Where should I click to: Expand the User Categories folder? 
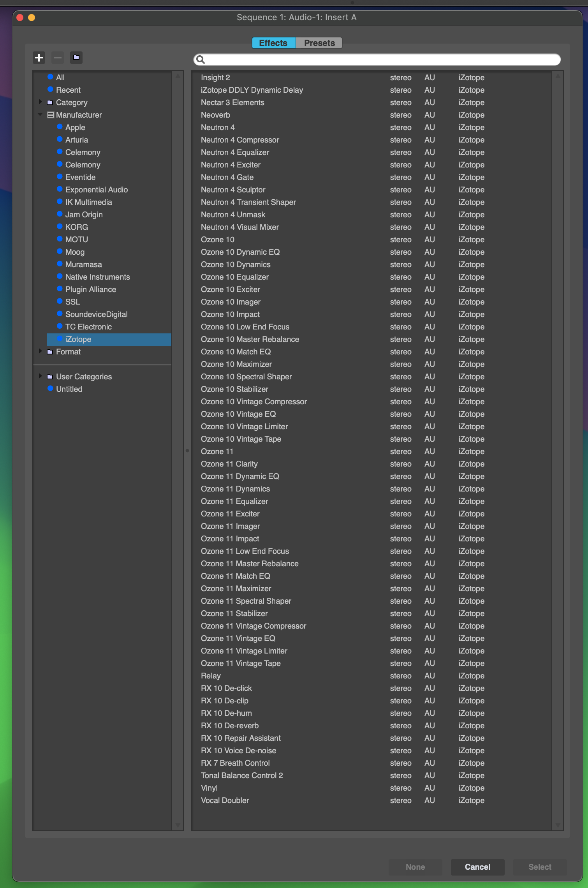(40, 376)
